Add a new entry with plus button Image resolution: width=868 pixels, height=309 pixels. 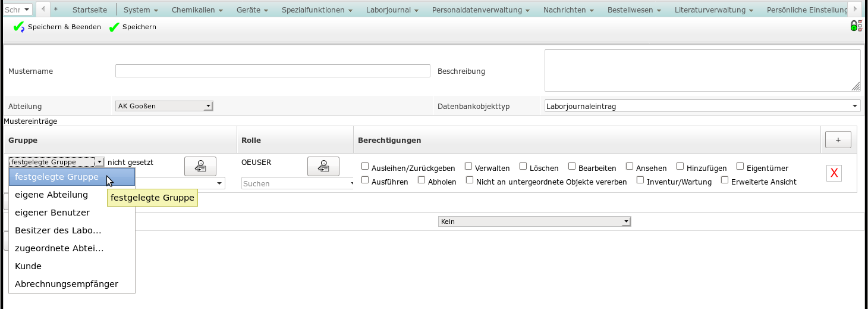(x=838, y=140)
